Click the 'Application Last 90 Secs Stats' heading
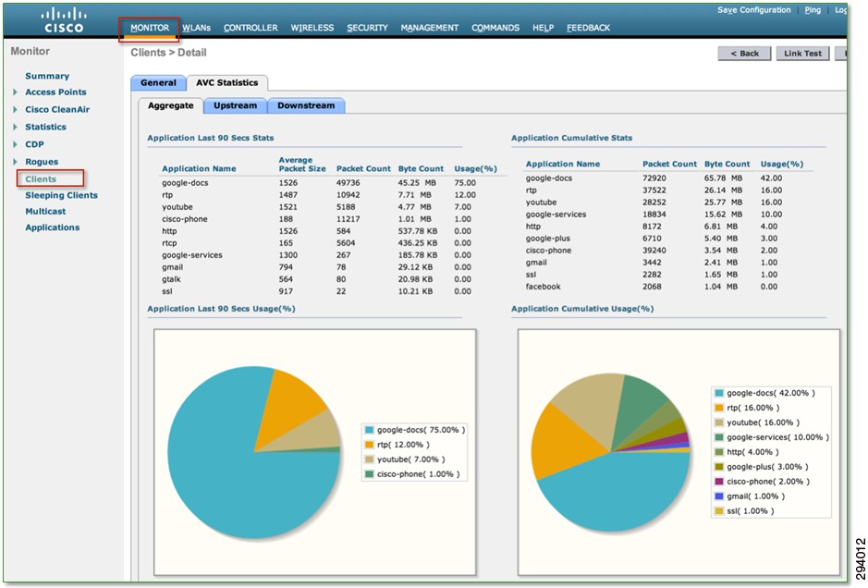This screenshot has width=868, height=588. tap(211, 138)
